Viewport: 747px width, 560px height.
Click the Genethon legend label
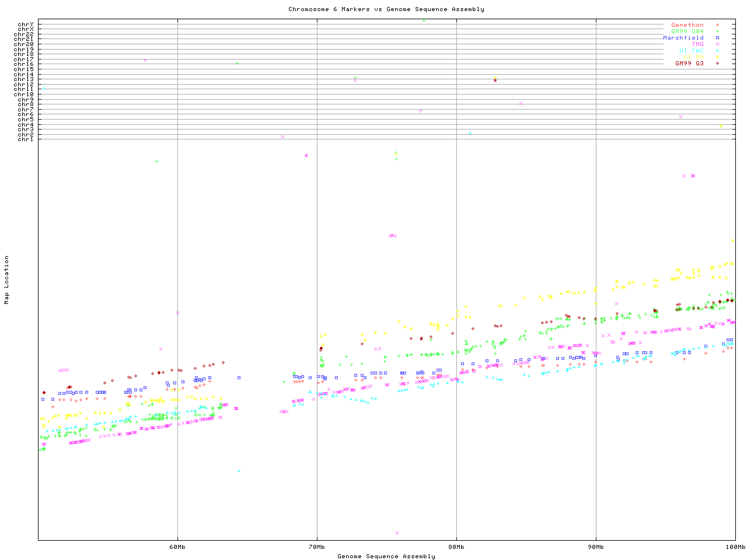coord(687,25)
